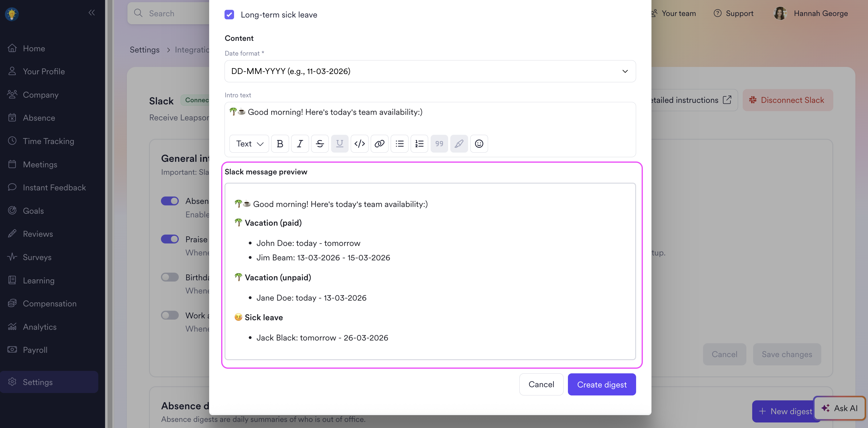Insert a link using the link icon
The height and width of the screenshot is (428, 868).
pos(379,144)
